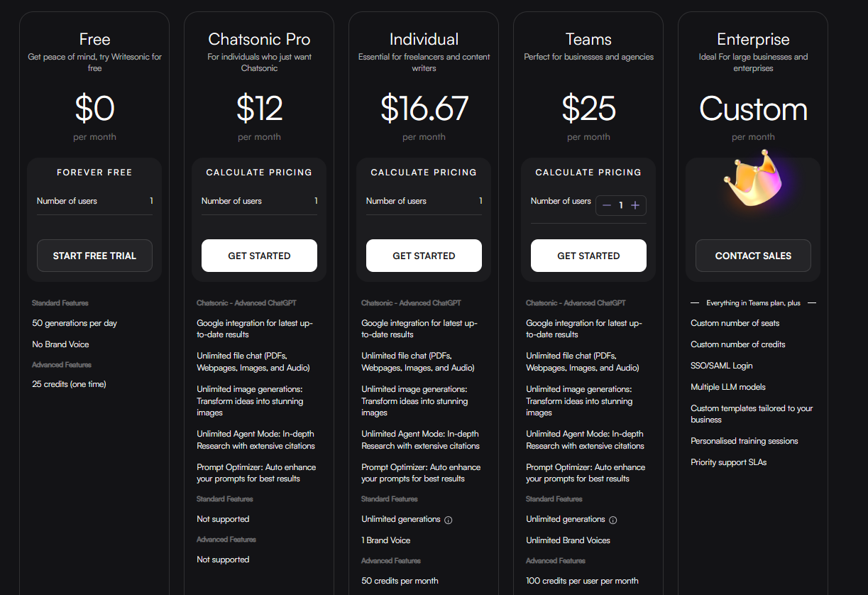Click the Enterprise Custom price text
The image size is (868, 595).
pyautogui.click(x=753, y=109)
